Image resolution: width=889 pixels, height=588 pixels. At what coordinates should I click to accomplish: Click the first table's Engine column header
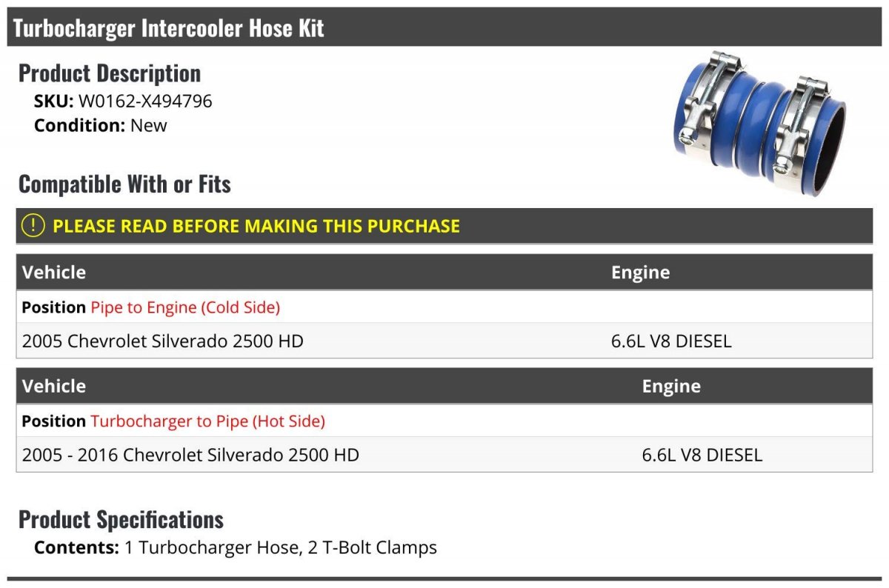(x=640, y=273)
